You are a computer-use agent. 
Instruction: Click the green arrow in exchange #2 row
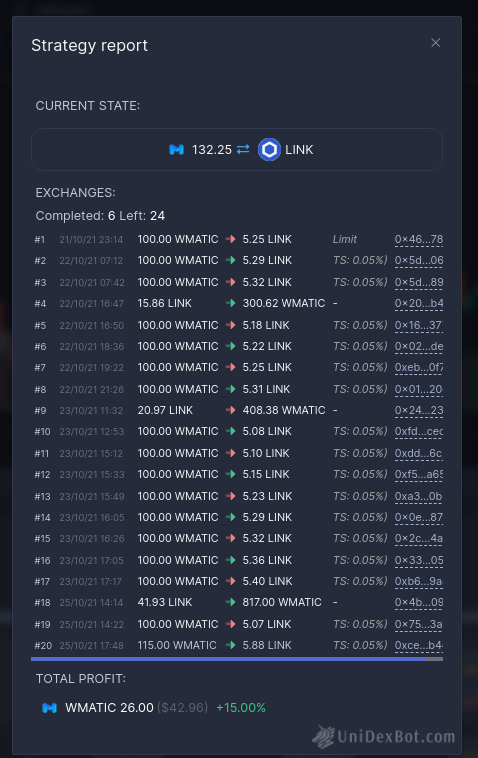pos(231,260)
